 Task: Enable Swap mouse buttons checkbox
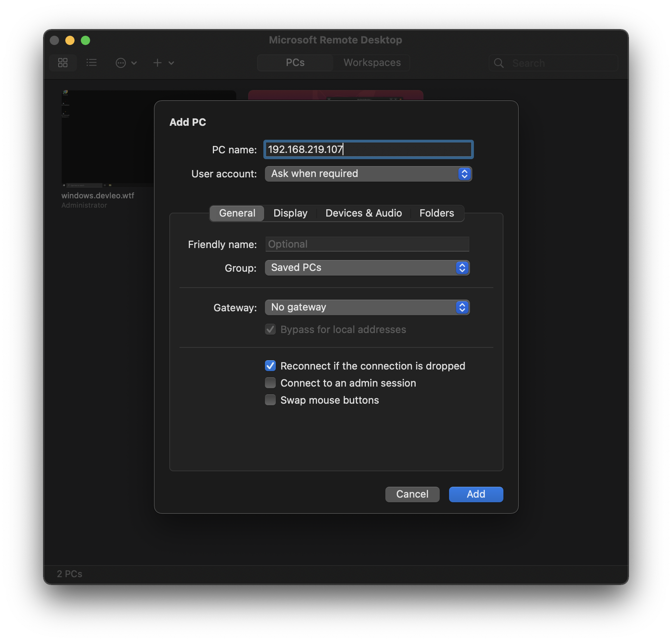(x=270, y=400)
